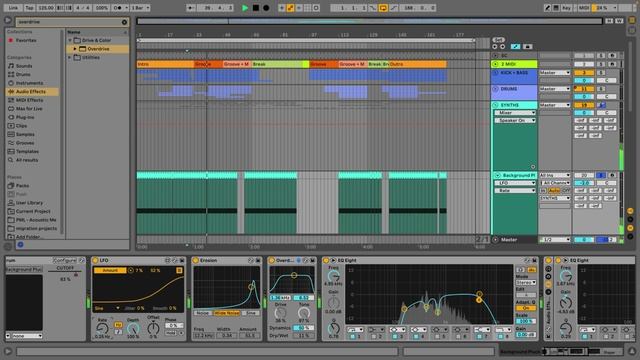The image size is (640, 360).
Task: Unfold the KICK + BASS track
Action: tap(496, 73)
